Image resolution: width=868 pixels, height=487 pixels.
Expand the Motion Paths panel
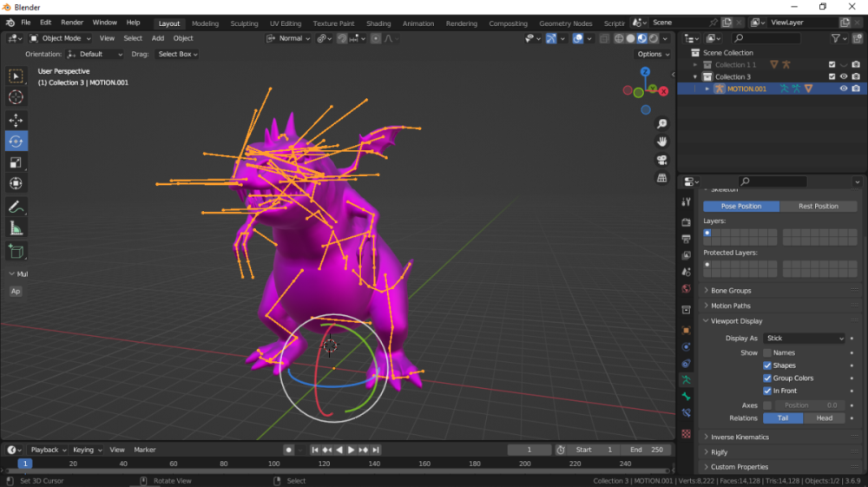click(x=730, y=306)
